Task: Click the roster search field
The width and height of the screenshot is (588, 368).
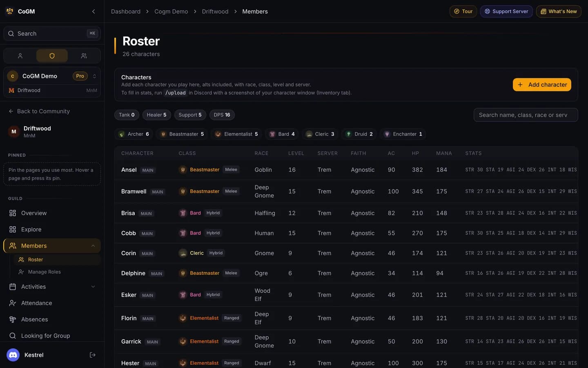Action: pos(526,115)
